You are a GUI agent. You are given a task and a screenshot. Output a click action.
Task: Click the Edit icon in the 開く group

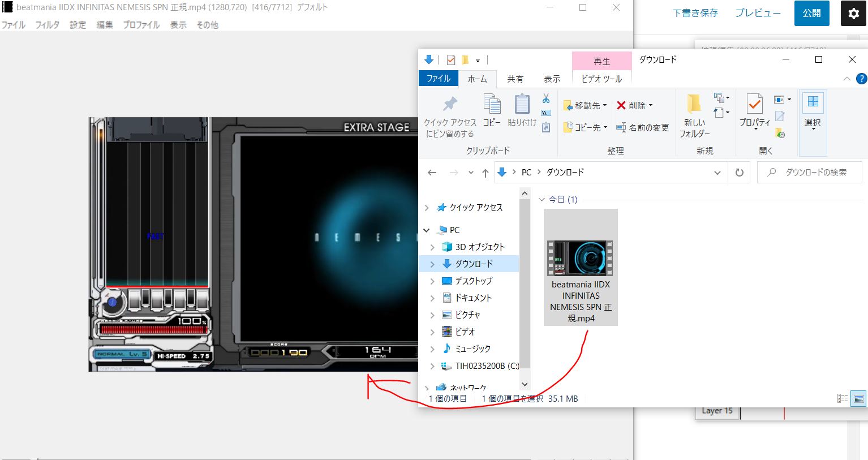[x=780, y=117]
